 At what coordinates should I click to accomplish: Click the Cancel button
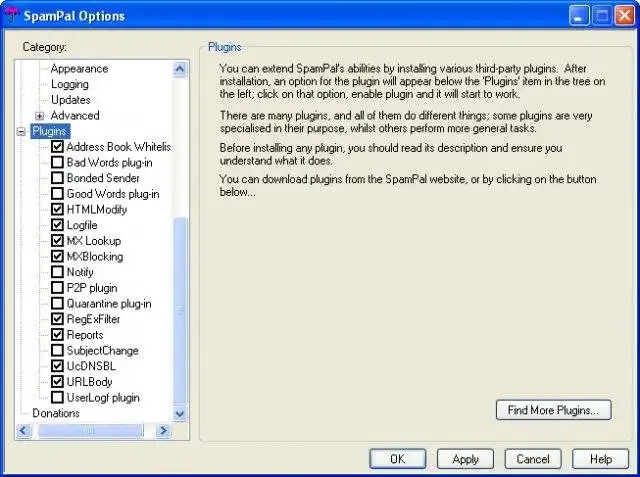(x=533, y=459)
